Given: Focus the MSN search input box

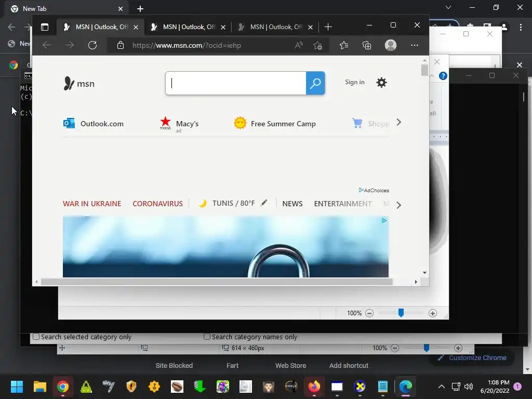Looking at the screenshot, I should [236, 83].
